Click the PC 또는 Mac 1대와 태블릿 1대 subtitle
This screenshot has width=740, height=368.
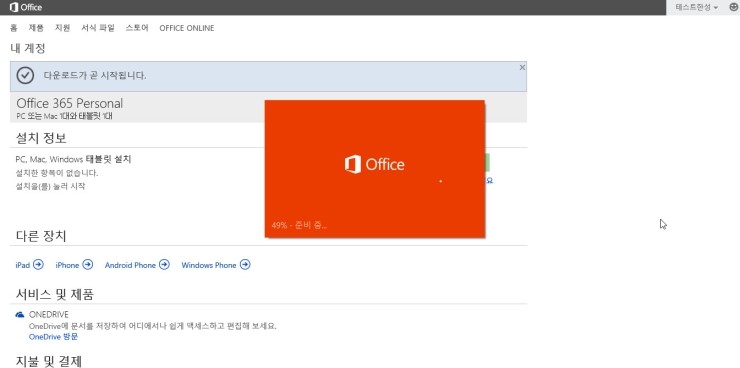[x=64, y=116]
